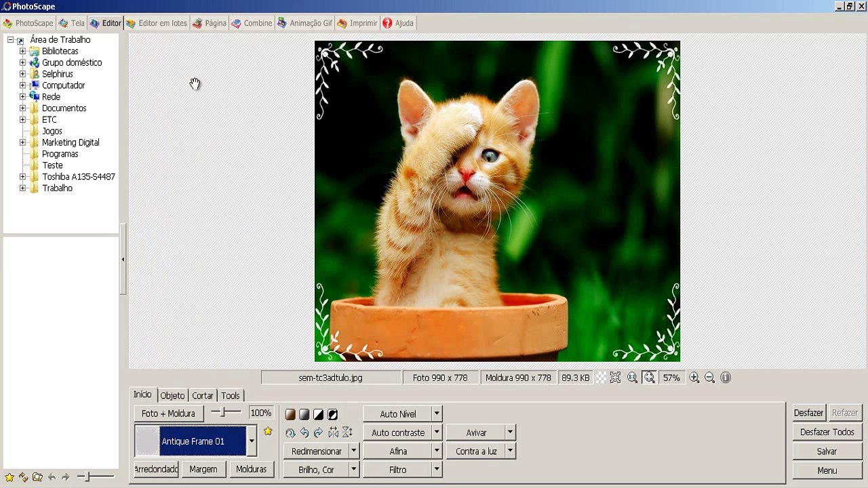Click the thumbnail size slider
This screenshot has height=488, width=868.
(x=95, y=477)
